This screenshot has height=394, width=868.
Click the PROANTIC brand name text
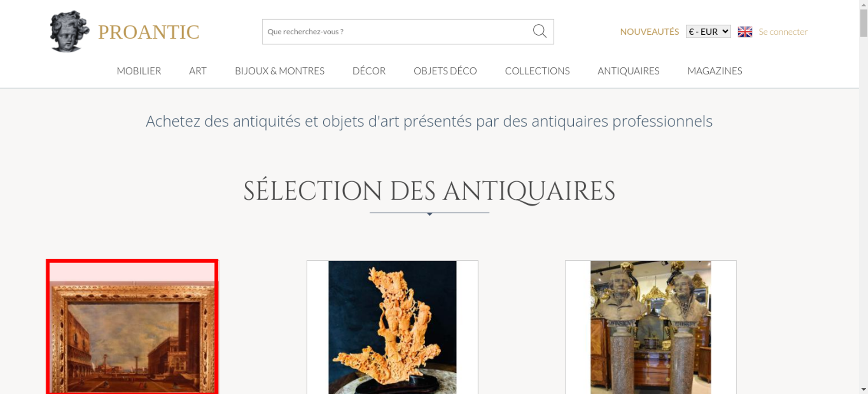[148, 32]
